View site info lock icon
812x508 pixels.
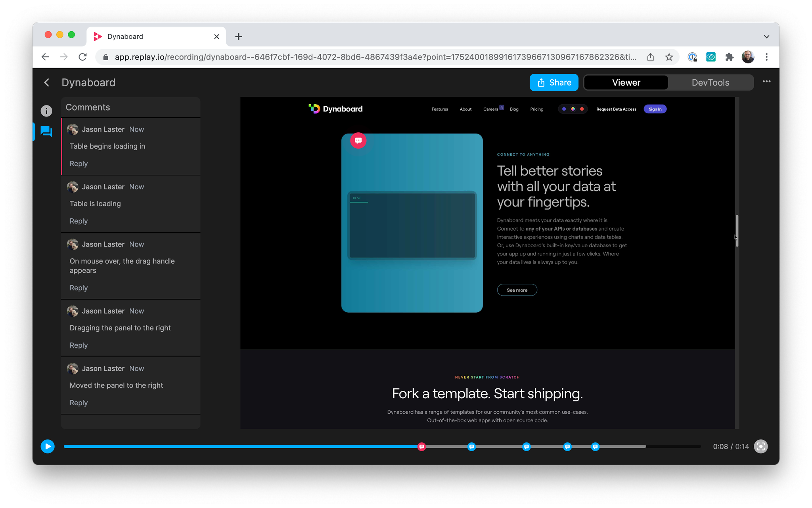pyautogui.click(x=105, y=57)
